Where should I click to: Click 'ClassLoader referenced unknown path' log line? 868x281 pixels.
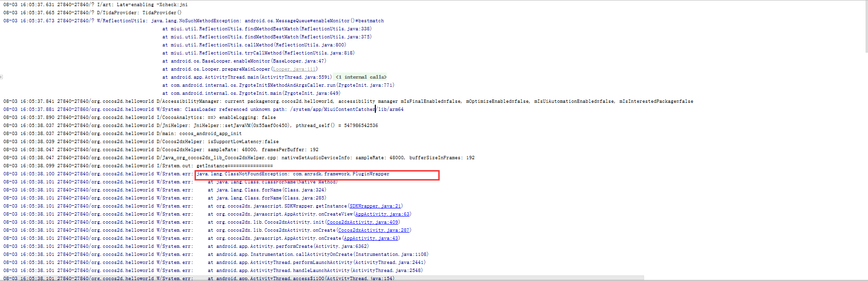tap(204, 109)
